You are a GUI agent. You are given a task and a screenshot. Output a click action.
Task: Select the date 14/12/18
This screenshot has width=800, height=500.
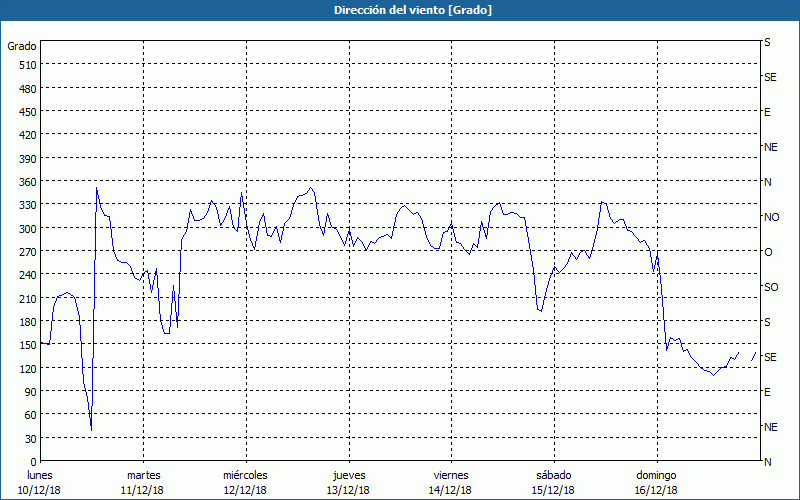click(451, 490)
